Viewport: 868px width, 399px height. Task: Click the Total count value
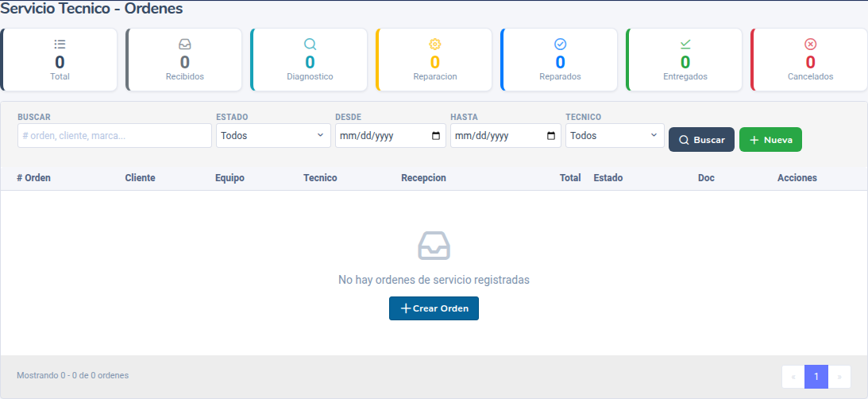(60, 62)
